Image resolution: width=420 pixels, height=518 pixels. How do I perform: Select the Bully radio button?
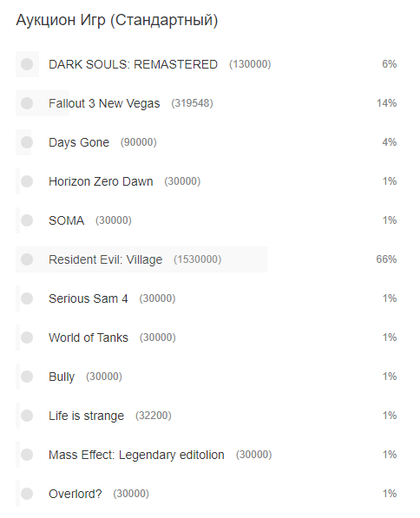(x=27, y=377)
